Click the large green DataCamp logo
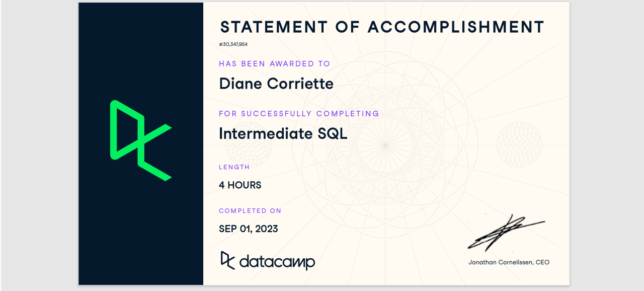 tap(138, 140)
